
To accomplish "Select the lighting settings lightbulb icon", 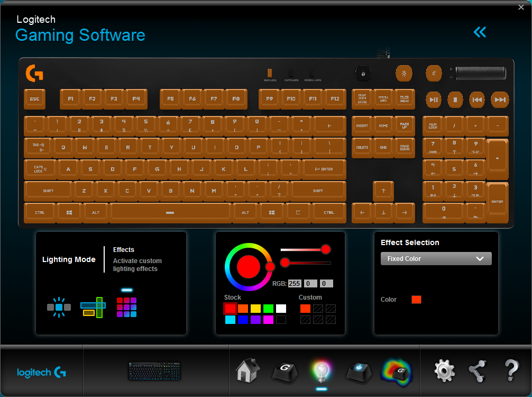I will (321, 372).
